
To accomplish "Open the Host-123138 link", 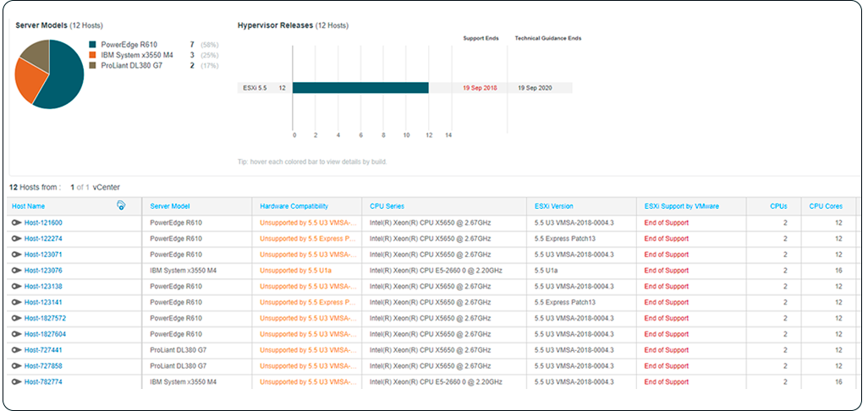I will [43, 287].
